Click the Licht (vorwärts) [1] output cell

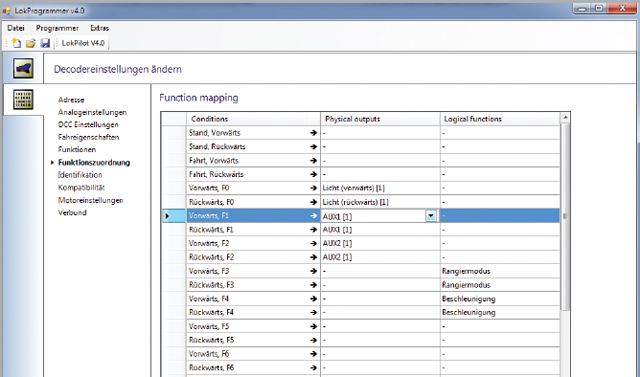(380, 188)
